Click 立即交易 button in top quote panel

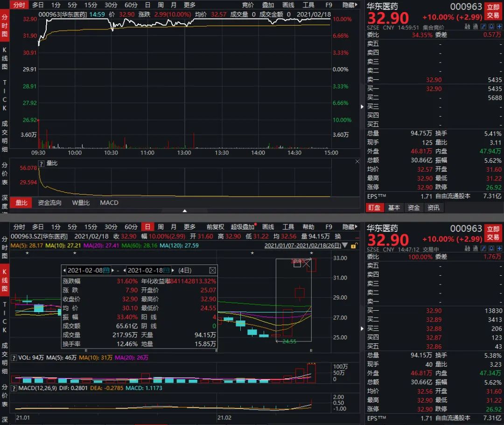click(493, 11)
